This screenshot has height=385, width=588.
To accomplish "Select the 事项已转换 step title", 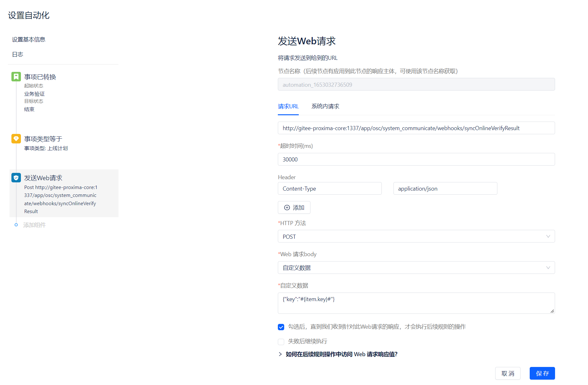I will coord(40,77).
